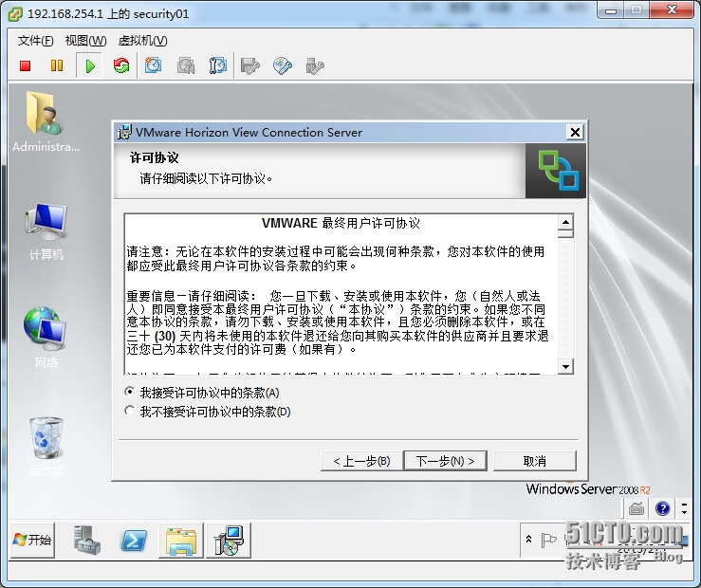The width and height of the screenshot is (701, 588).
Task: Launch PowerShell from the taskbar
Action: point(134,541)
